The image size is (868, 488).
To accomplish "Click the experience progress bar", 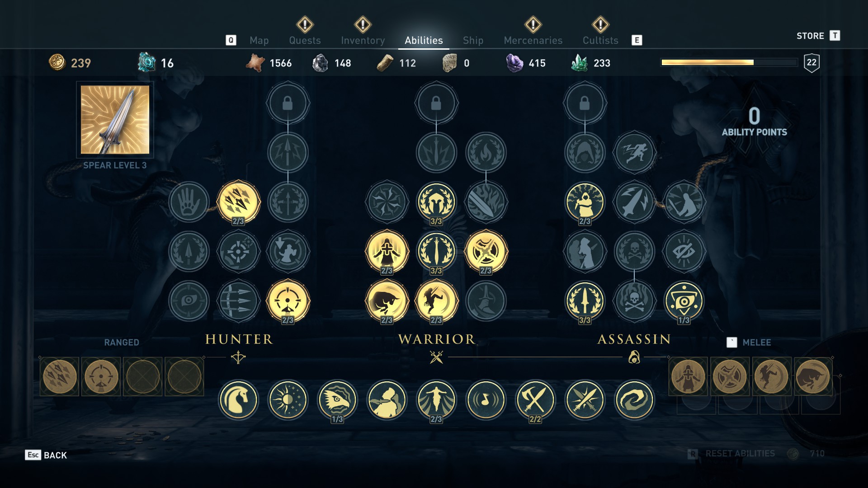I will pos(729,62).
